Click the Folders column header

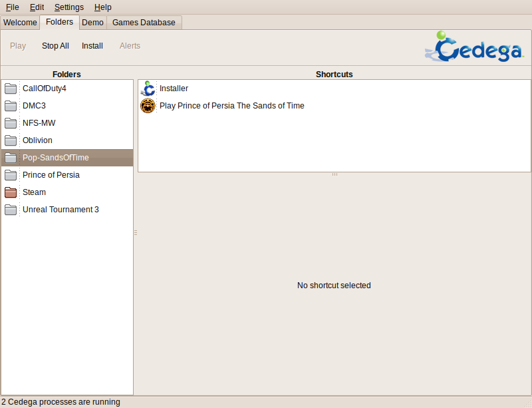click(66, 75)
